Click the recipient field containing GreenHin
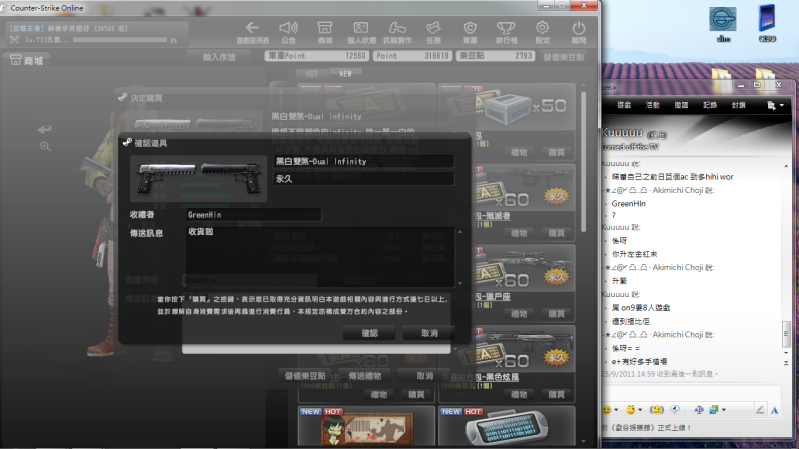The height and width of the screenshot is (449, 799). pyautogui.click(x=253, y=215)
